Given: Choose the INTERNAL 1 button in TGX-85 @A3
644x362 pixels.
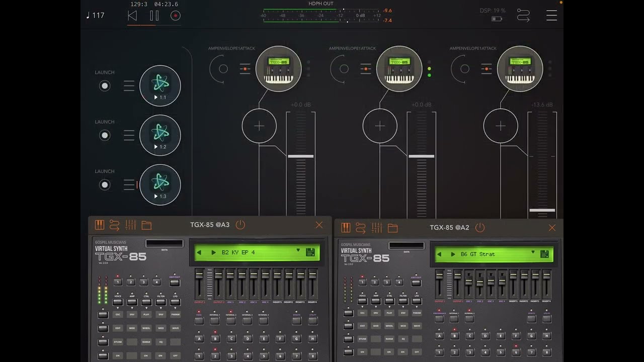Looking at the screenshot, I should click(214, 320).
